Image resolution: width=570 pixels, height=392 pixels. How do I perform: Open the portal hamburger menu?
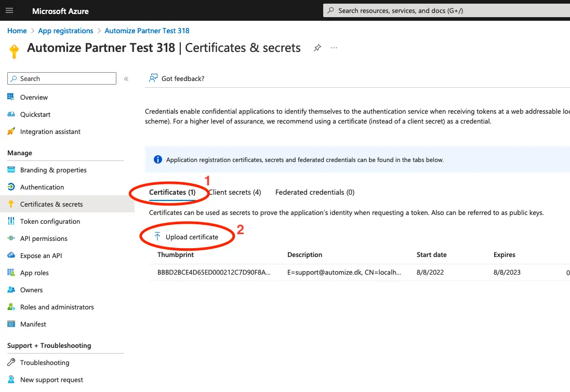(9, 10)
